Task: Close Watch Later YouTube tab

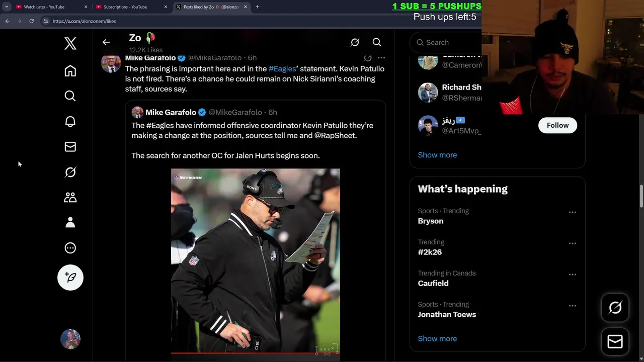Action: coord(86,7)
